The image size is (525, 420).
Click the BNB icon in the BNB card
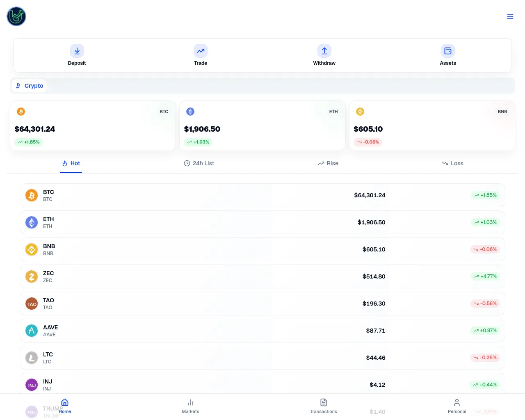[360, 112]
